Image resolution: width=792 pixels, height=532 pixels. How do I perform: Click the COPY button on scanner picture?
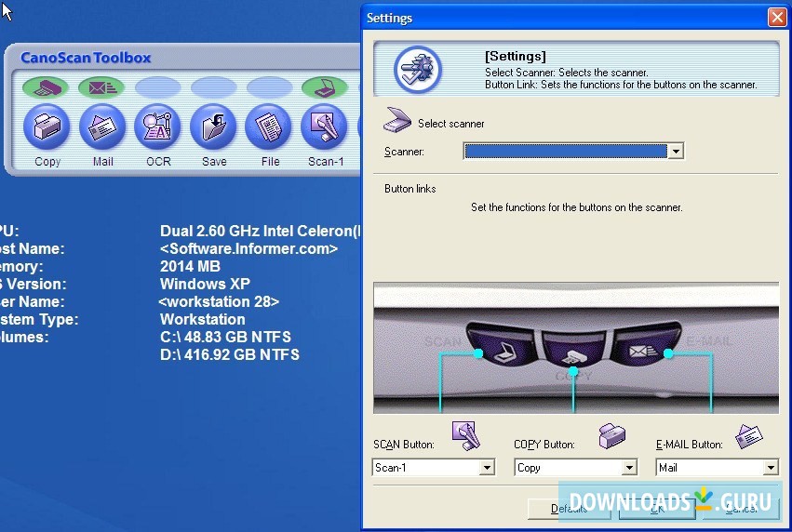point(574,350)
